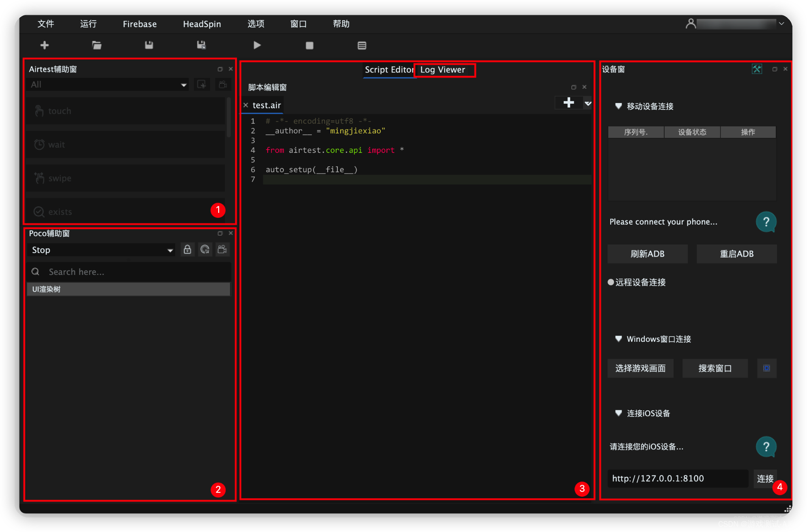Click the device panel tools icon
This screenshot has width=807, height=532.
(x=757, y=69)
